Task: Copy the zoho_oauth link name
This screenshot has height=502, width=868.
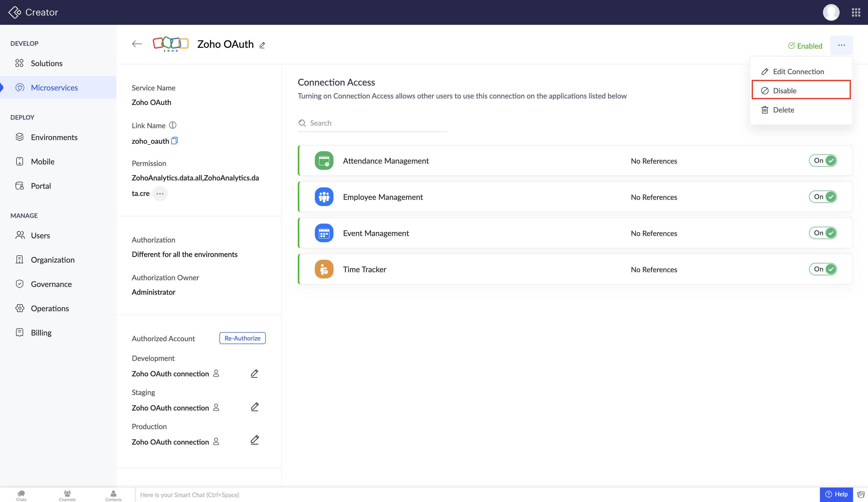Action: [x=175, y=141]
